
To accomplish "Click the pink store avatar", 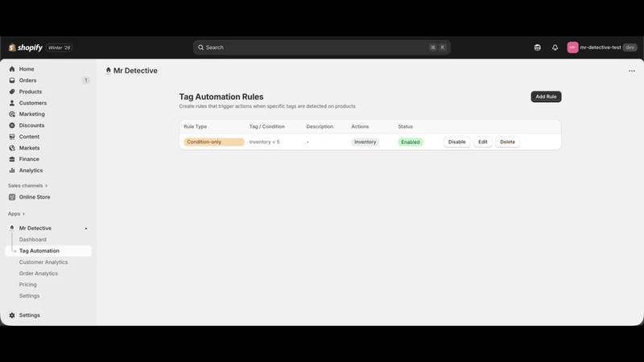I will [572, 47].
